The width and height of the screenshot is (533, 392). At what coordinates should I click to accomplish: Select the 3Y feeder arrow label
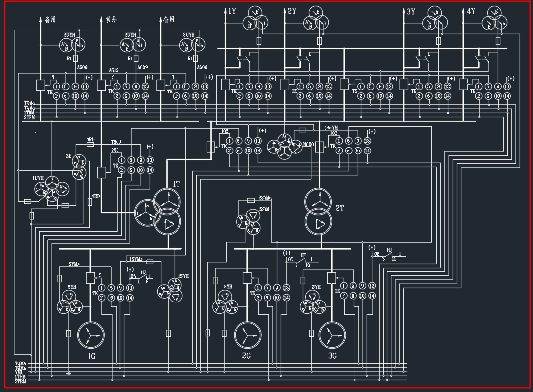[x=411, y=12]
